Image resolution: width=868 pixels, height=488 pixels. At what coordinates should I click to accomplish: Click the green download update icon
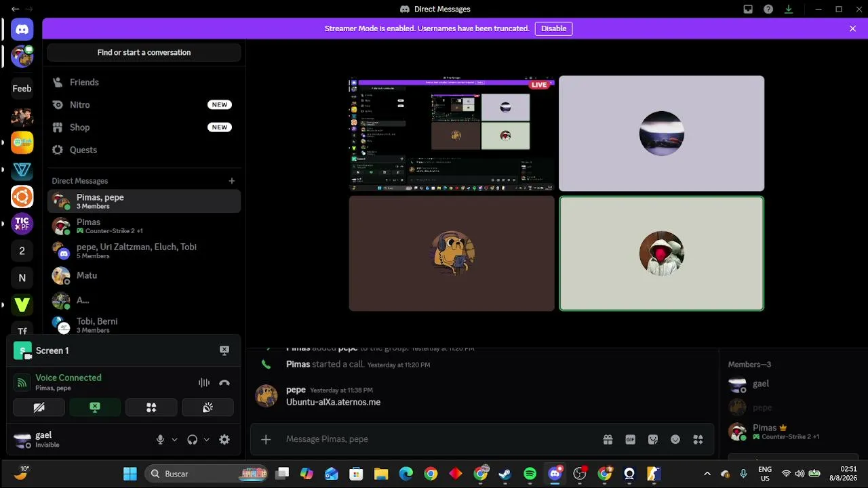click(x=789, y=9)
